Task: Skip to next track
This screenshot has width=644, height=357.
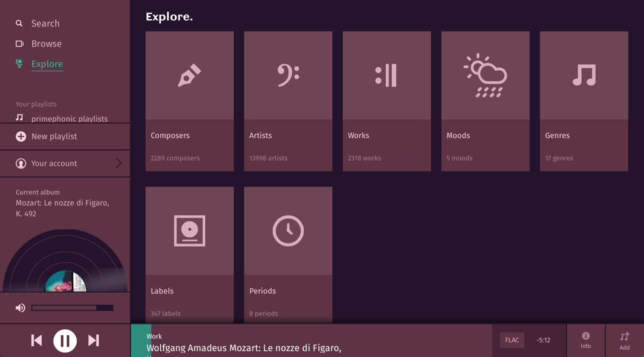Action: tap(93, 340)
